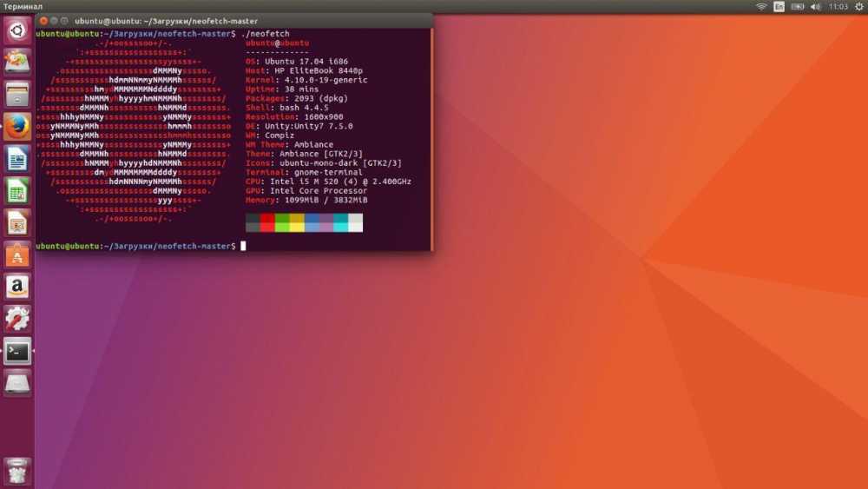Open System Settings from launcher
868x489 pixels.
coord(17,320)
